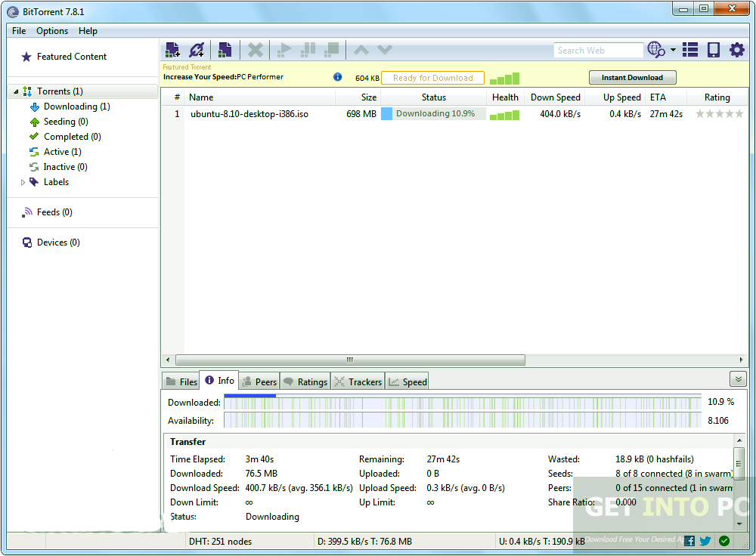This screenshot has width=756, height=556.
Task: Click the Facebook status bar icon
Action: 689,541
